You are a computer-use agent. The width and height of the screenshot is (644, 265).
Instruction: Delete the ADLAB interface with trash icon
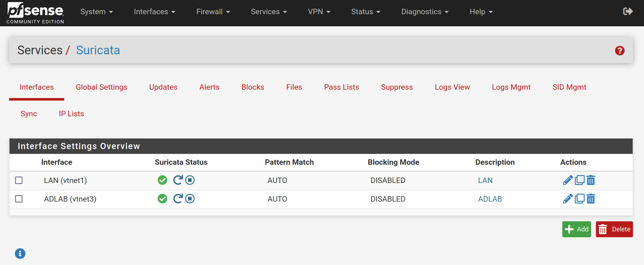tap(591, 199)
